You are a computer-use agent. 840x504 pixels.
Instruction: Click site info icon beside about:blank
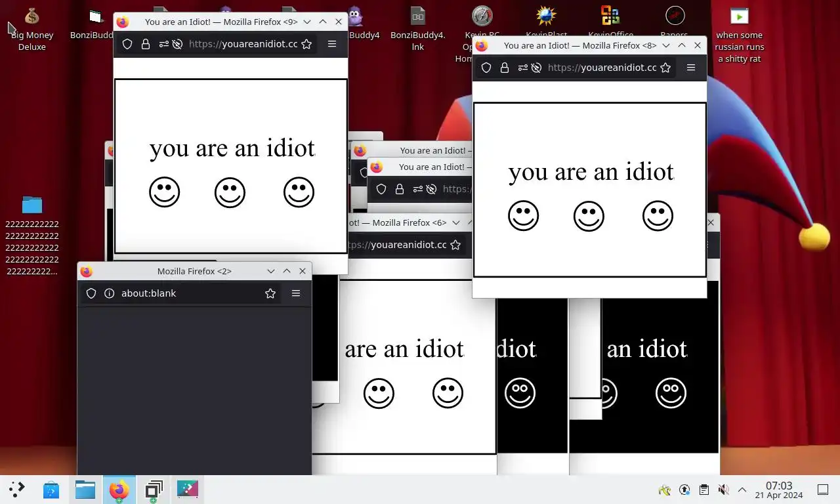click(x=110, y=293)
